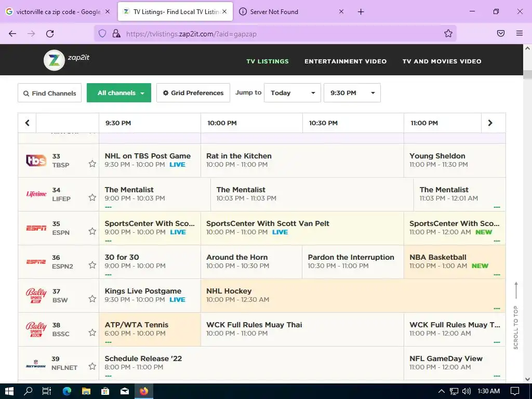Open Pardon the Interruption listing
The height and width of the screenshot is (399, 532).
[x=353, y=262]
